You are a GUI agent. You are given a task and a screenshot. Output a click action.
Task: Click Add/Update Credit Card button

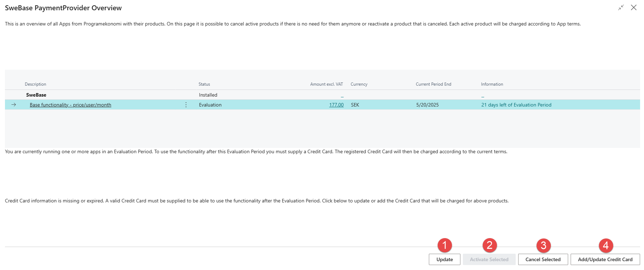605,259
